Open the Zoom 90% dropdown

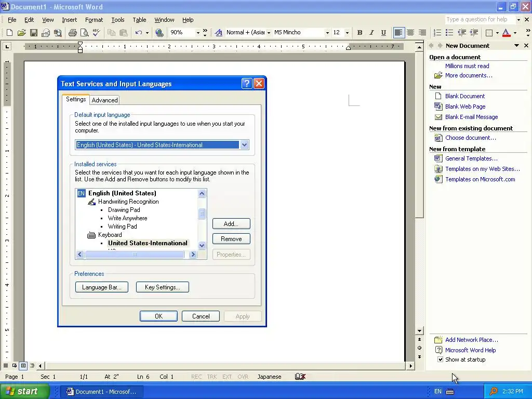tap(198, 33)
